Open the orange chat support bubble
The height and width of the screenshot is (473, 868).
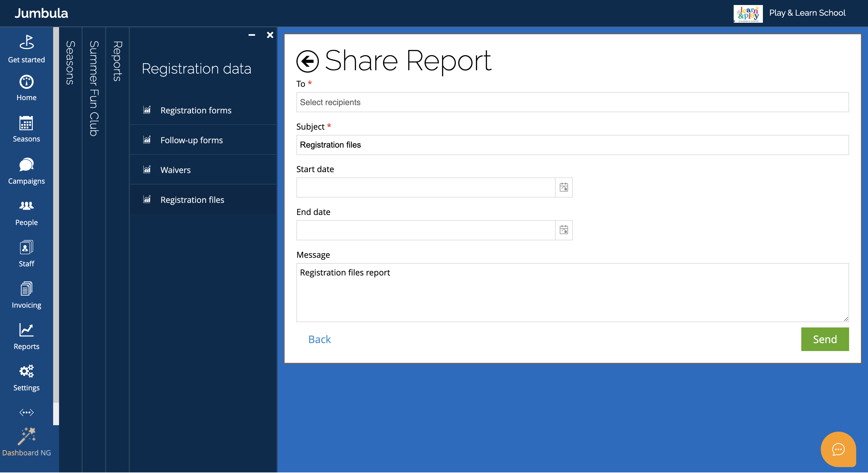pos(838,449)
